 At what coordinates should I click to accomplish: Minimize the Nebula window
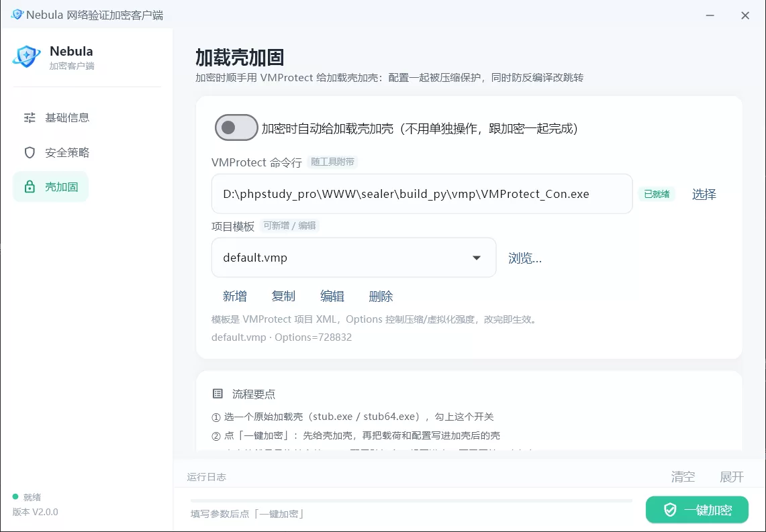coord(710,15)
